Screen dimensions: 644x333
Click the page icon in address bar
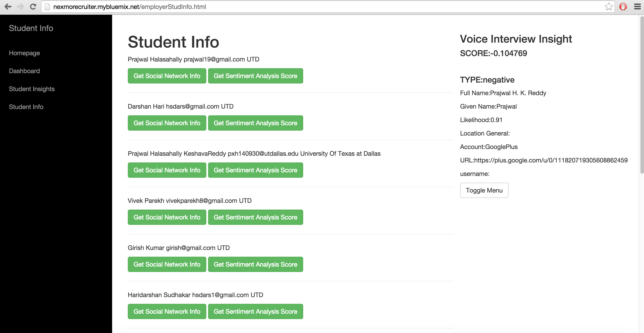pyautogui.click(x=47, y=7)
